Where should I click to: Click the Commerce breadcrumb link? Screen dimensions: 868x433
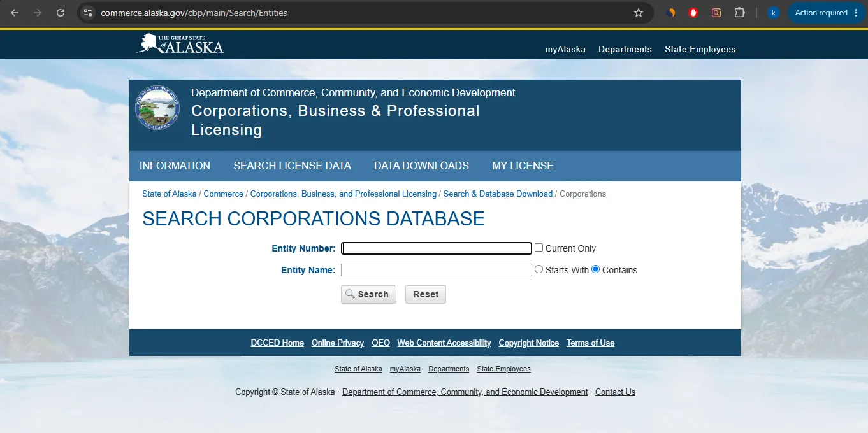(x=223, y=194)
